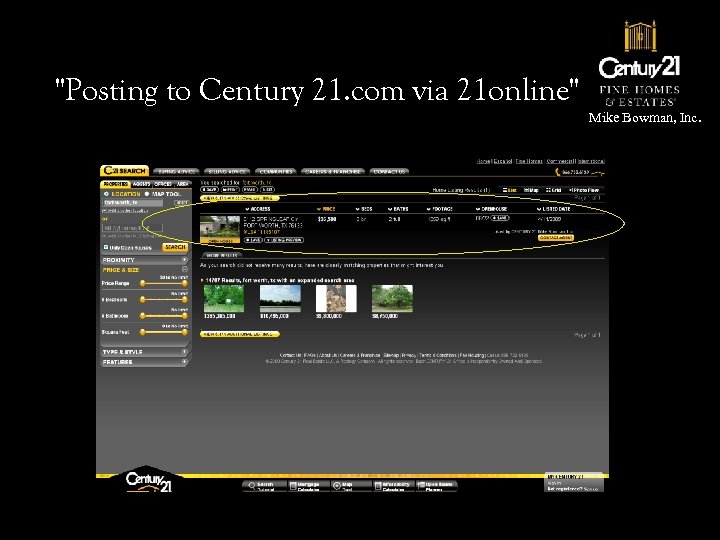Image resolution: width=720 pixels, height=540 pixels.
Task: Toggle the Only Open Houses checkbox
Action: [106, 247]
